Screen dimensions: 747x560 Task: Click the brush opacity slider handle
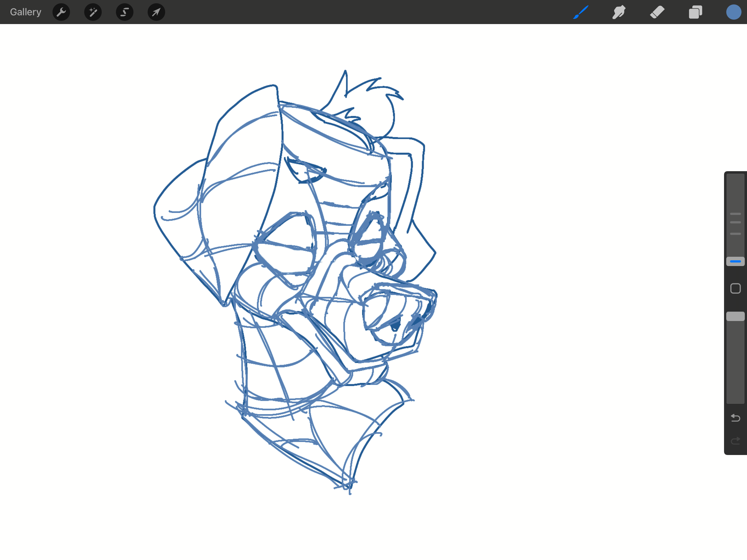pos(735,316)
